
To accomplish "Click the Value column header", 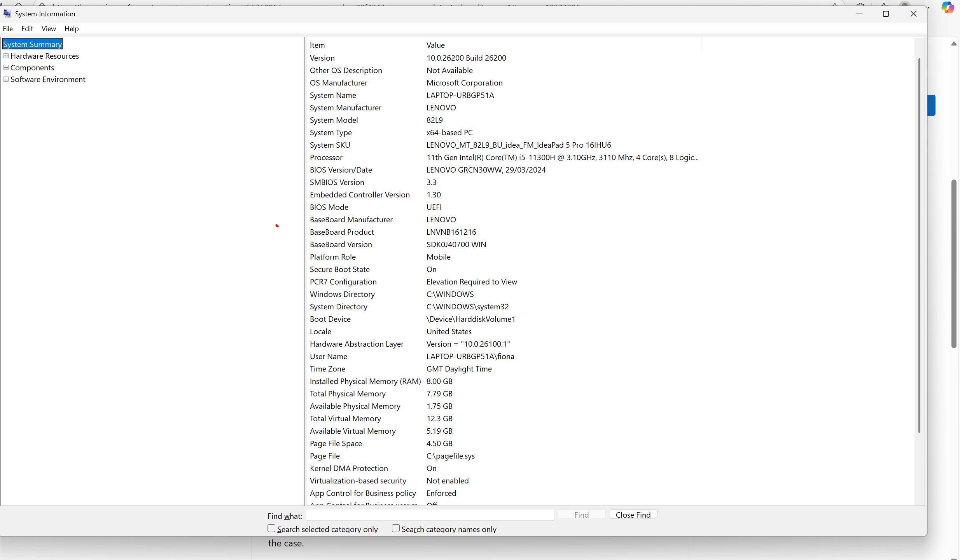I will click(x=562, y=45).
